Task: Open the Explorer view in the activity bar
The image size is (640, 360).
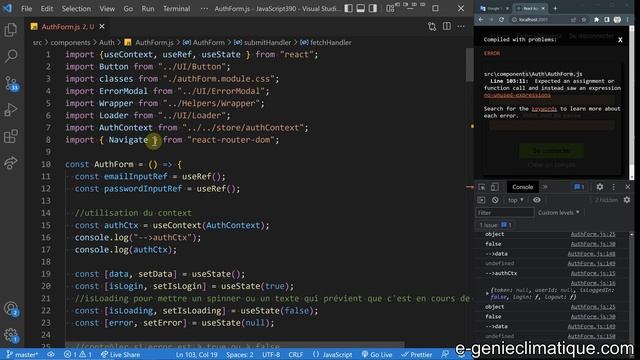Action: [11, 30]
